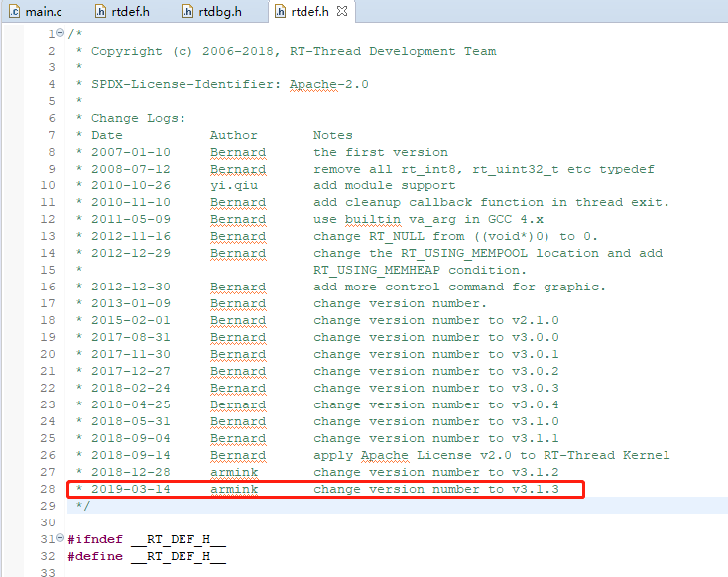Viewport: 728px width, 577px height.
Task: Click the C file icon on main.c tab
Action: point(14,12)
